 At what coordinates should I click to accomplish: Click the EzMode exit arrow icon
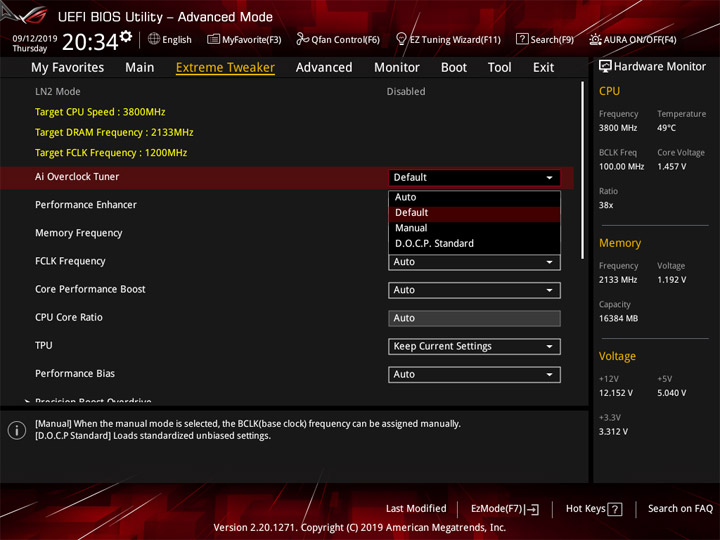532,509
